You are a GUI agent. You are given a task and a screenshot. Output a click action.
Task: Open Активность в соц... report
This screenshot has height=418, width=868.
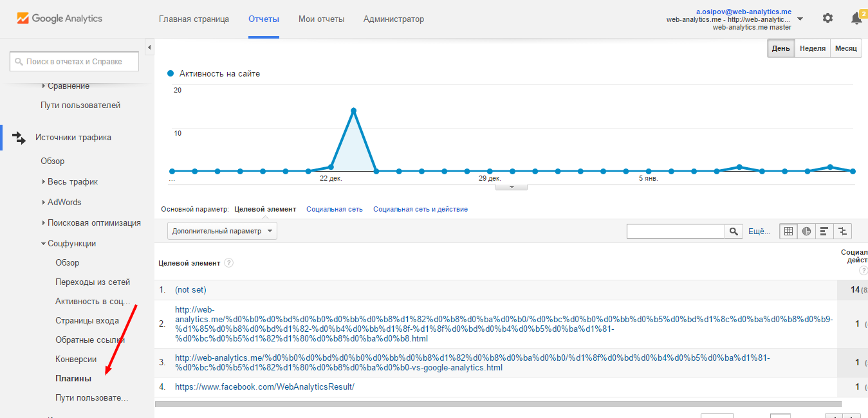(93, 302)
